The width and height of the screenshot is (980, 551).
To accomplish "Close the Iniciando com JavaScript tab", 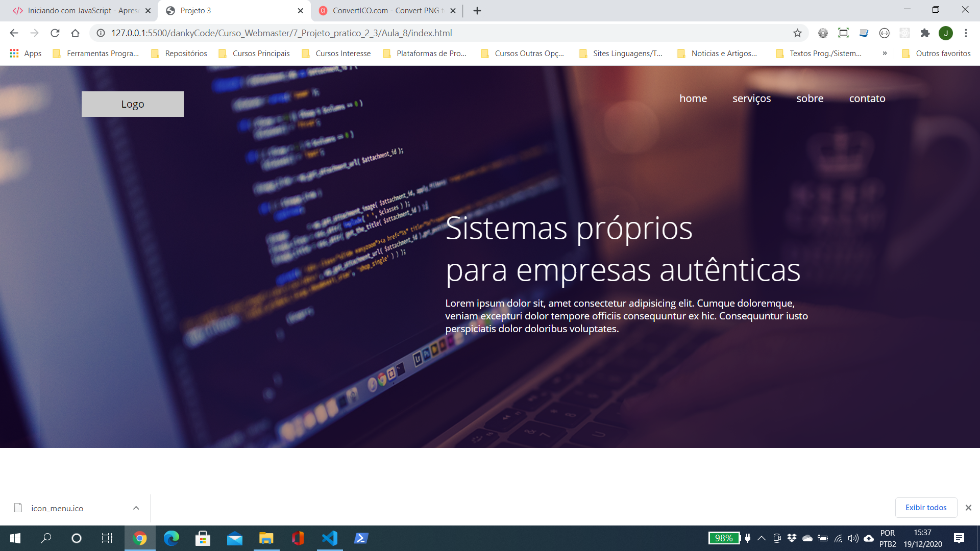I will coord(148,11).
